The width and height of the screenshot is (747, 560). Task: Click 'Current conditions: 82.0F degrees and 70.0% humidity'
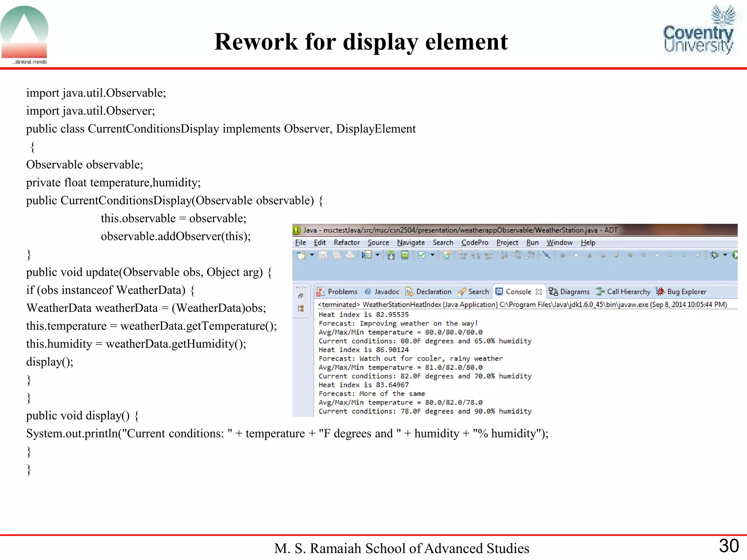425,376
